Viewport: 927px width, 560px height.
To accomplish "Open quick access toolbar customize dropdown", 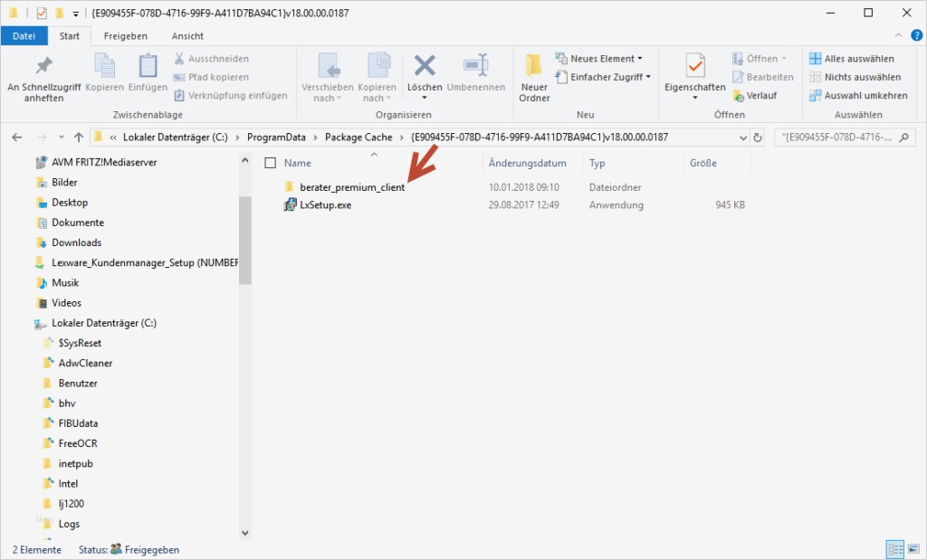I will point(75,13).
